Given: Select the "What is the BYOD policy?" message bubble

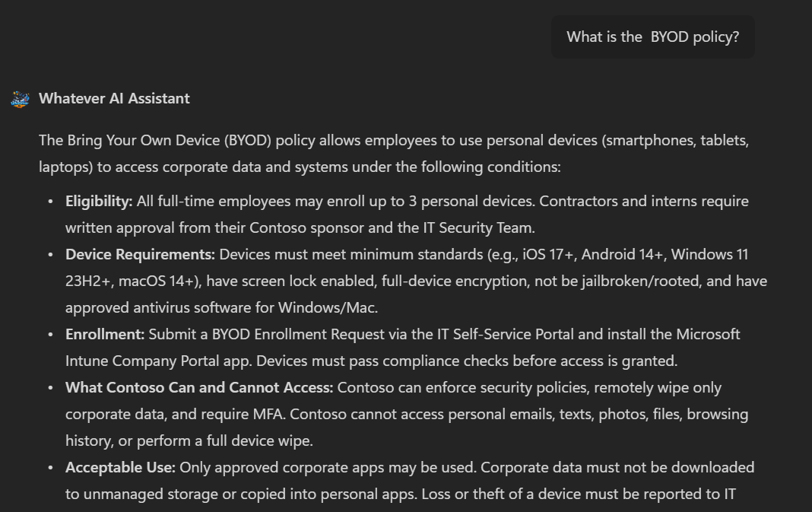Looking at the screenshot, I should tap(652, 37).
